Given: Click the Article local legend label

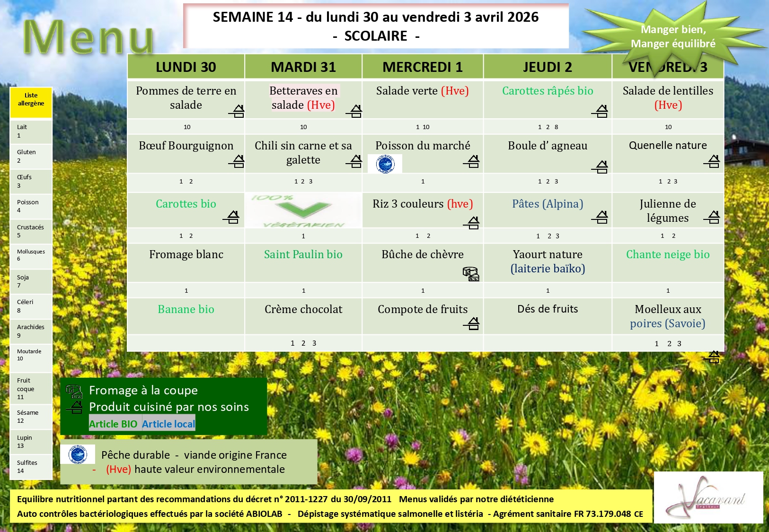Looking at the screenshot, I should point(168,424).
